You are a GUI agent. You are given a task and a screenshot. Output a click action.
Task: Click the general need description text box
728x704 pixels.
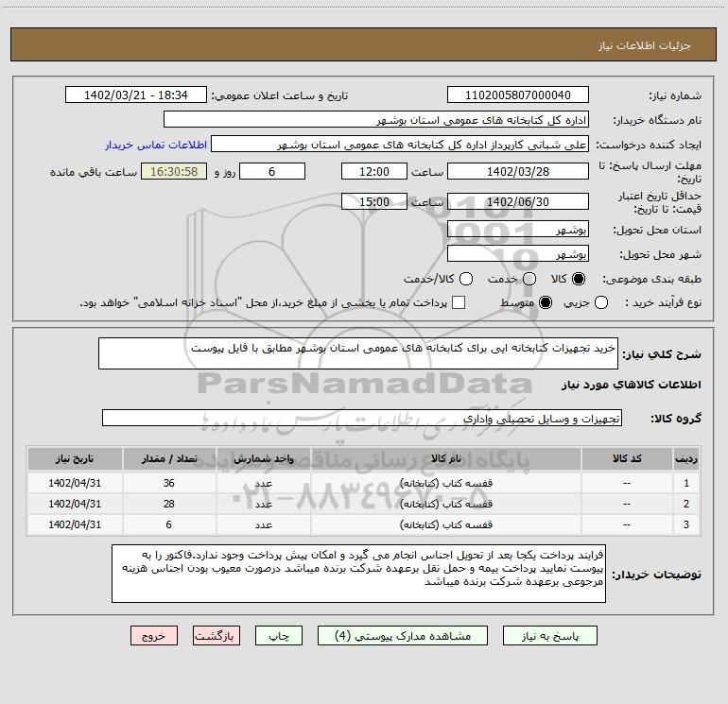pos(358,353)
